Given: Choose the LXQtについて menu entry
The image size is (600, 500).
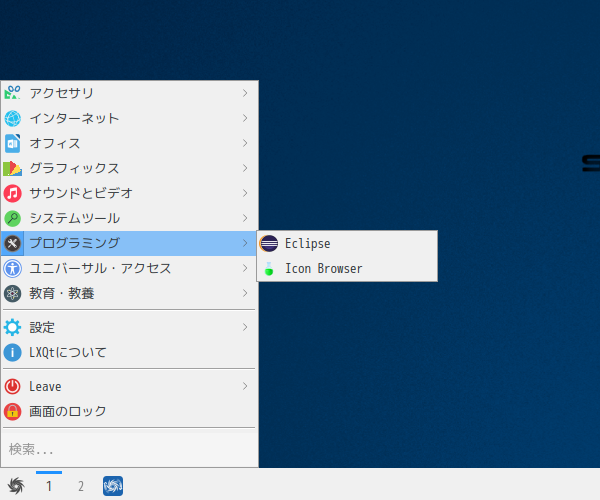Looking at the screenshot, I should tap(129, 352).
